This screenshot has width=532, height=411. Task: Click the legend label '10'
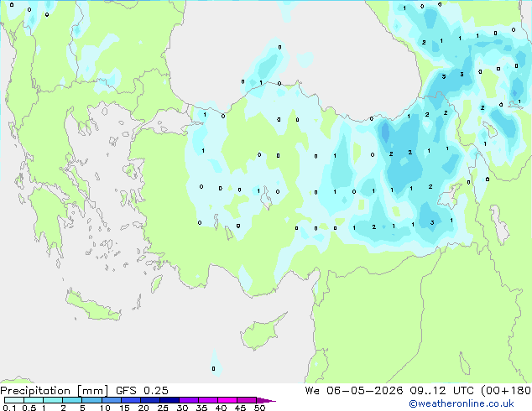(x=105, y=408)
